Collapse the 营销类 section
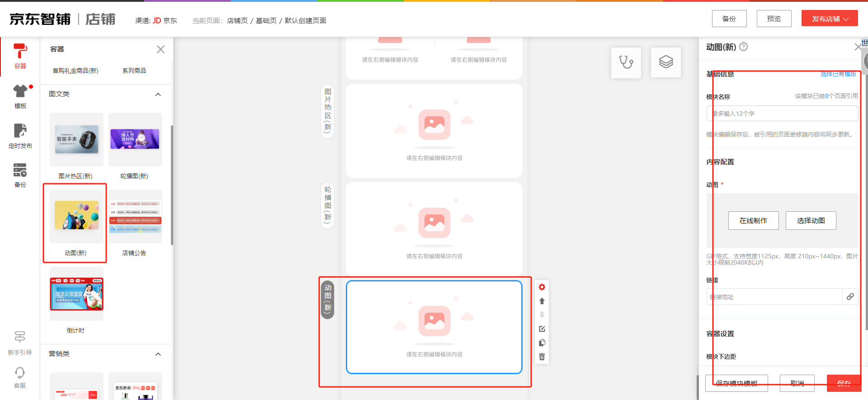868x400 pixels. click(158, 354)
